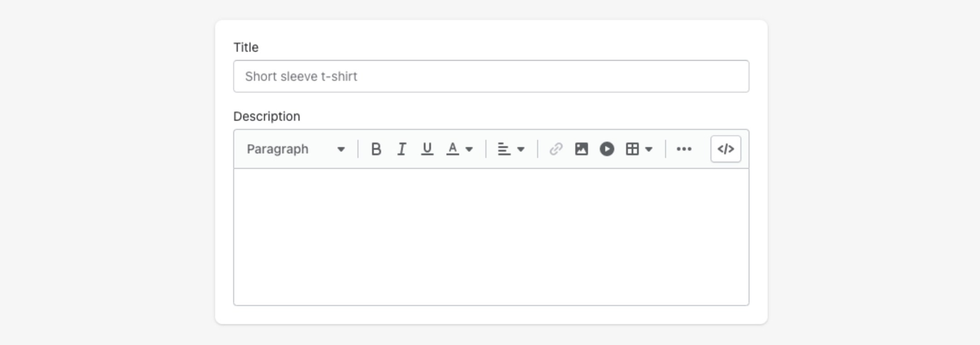
Task: Click the insert video play icon
Action: [x=607, y=149]
